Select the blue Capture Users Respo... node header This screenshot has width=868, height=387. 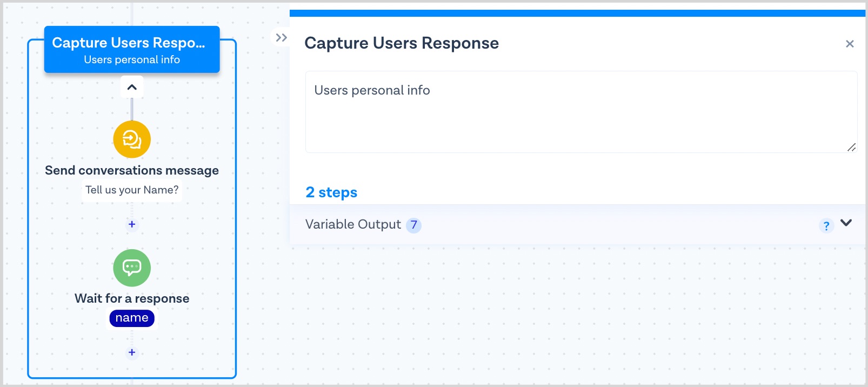pos(132,50)
